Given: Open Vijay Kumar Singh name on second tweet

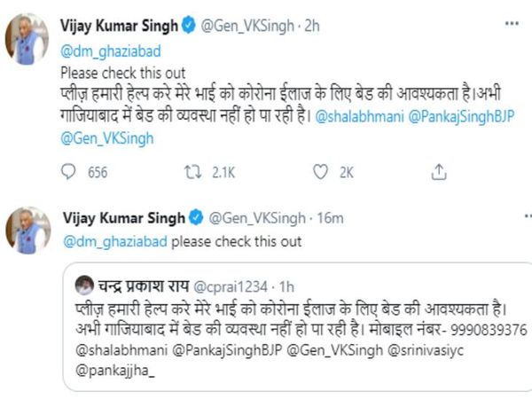Looking at the screenshot, I should click(123, 218).
